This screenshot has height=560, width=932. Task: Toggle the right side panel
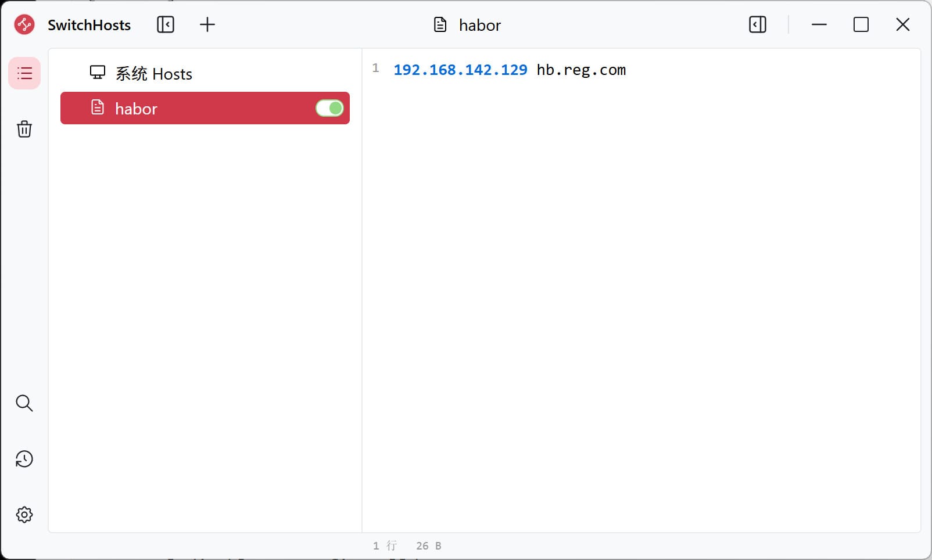click(758, 24)
